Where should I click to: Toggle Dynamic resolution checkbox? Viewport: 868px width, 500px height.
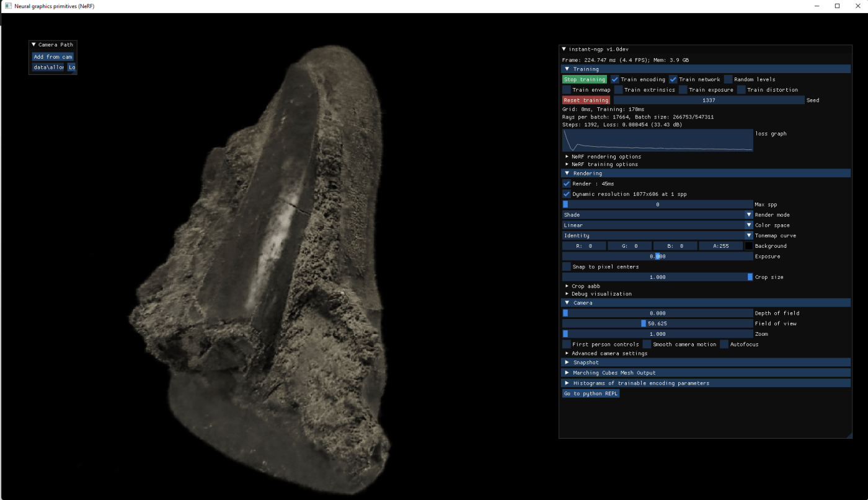tap(567, 194)
